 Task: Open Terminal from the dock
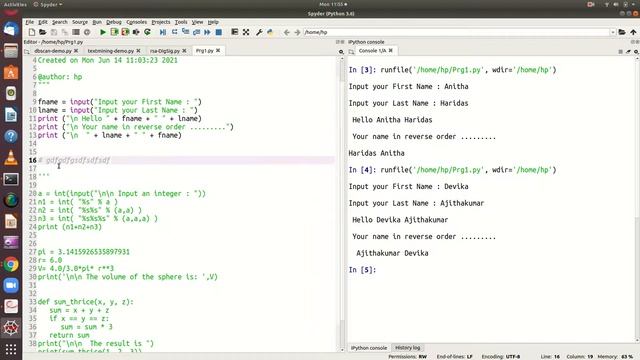tap(11, 179)
